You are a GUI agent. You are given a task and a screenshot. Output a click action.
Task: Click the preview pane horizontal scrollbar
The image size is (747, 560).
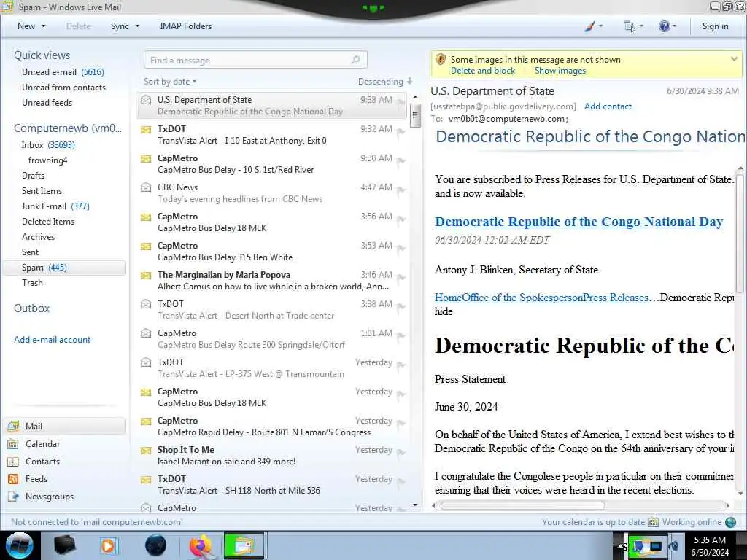[522, 506]
